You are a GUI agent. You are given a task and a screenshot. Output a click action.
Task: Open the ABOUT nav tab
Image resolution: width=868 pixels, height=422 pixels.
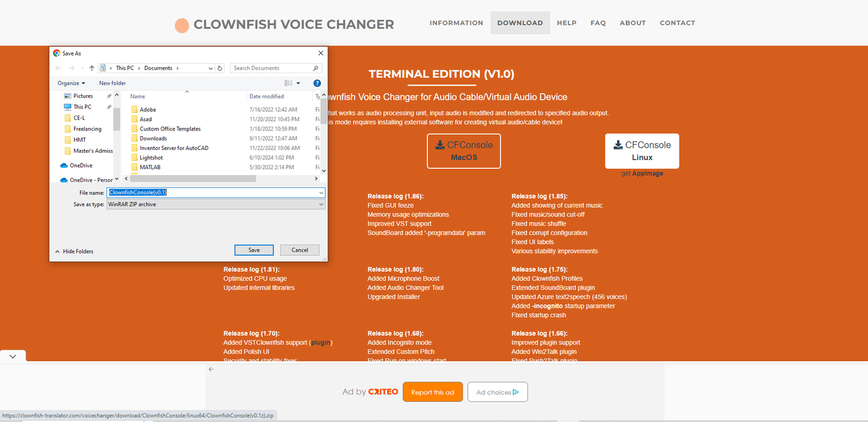point(633,23)
